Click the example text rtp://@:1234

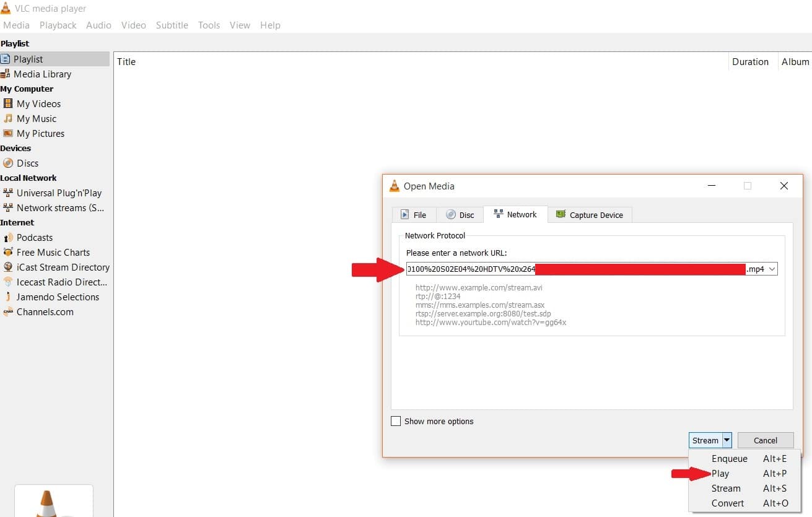(x=438, y=297)
